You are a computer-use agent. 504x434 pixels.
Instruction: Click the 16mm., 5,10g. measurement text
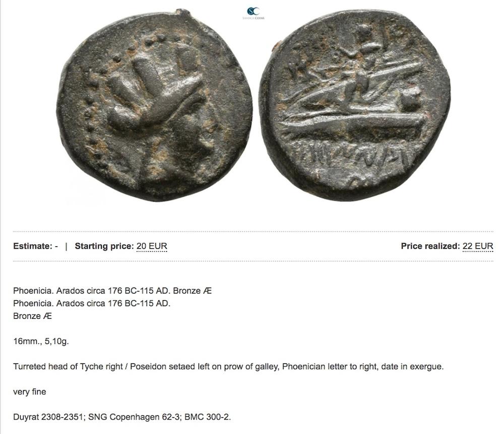pyautogui.click(x=41, y=341)
